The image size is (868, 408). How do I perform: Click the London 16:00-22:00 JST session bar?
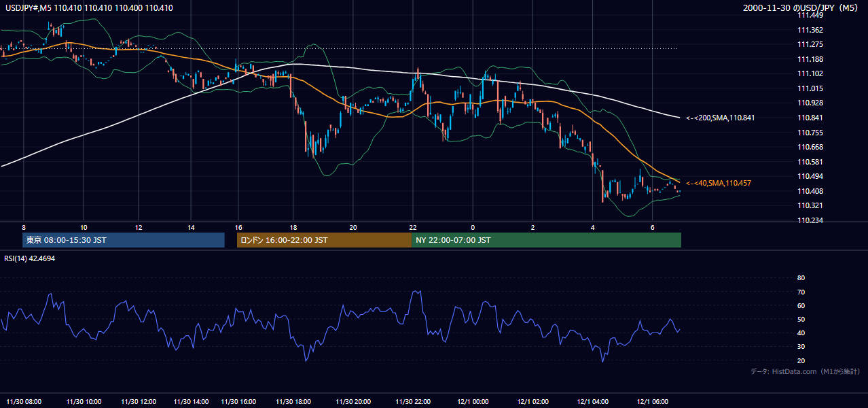324,240
